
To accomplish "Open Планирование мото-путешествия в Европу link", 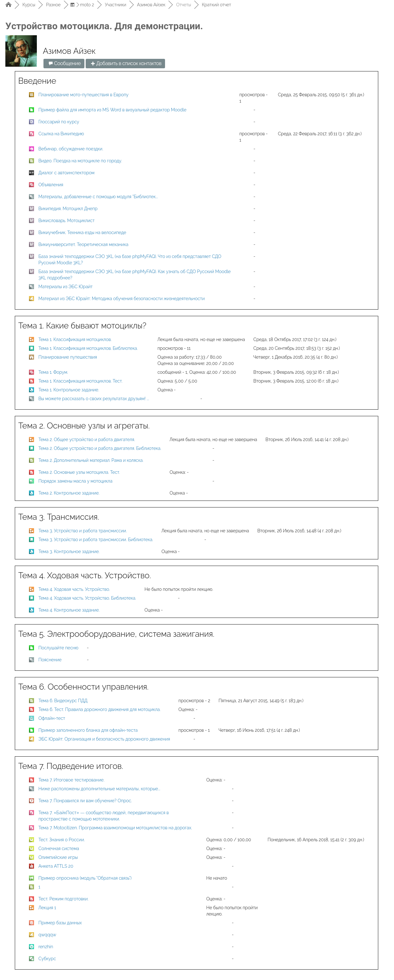I will (83, 95).
